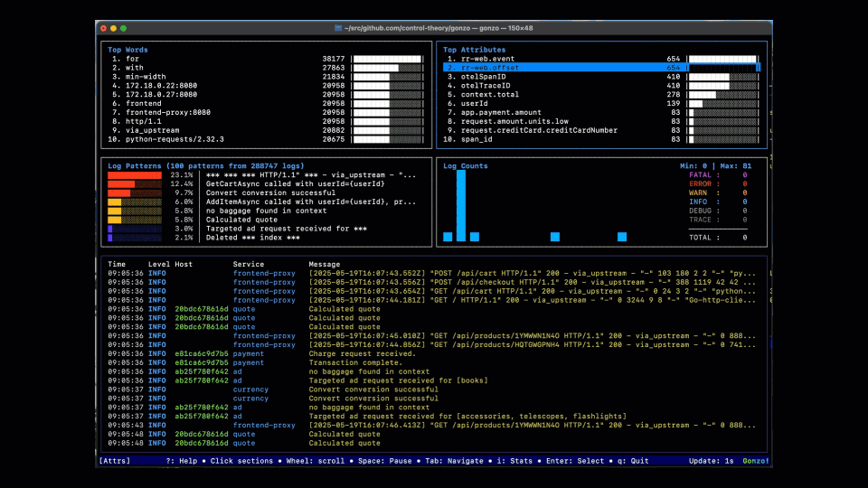Click the 3.0% purple pattern bar
868x488 pixels.
(135, 229)
